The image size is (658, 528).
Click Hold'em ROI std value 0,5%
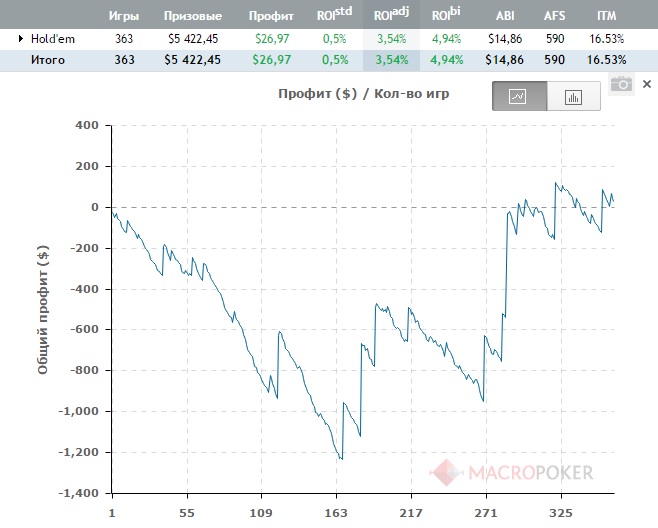click(x=334, y=39)
